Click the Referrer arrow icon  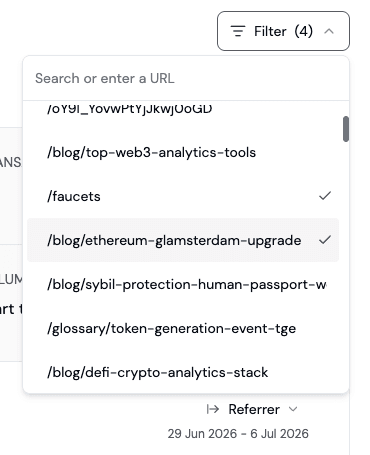(213, 409)
